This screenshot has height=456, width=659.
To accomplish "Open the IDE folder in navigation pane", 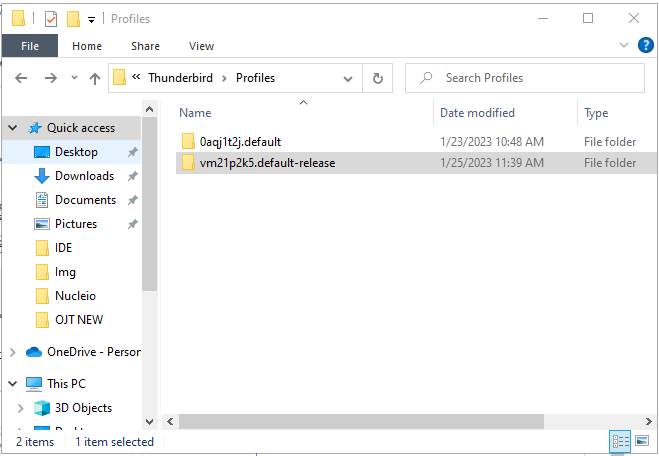I will [x=63, y=248].
